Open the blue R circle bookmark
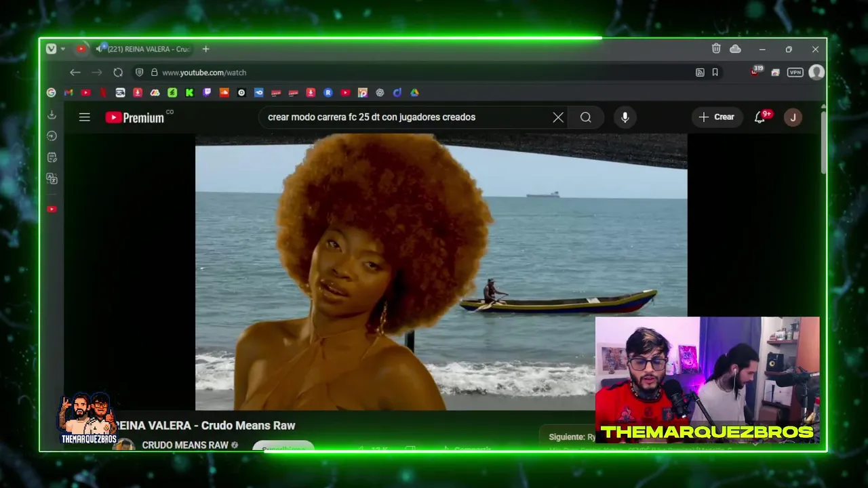868x488 pixels. tap(328, 93)
